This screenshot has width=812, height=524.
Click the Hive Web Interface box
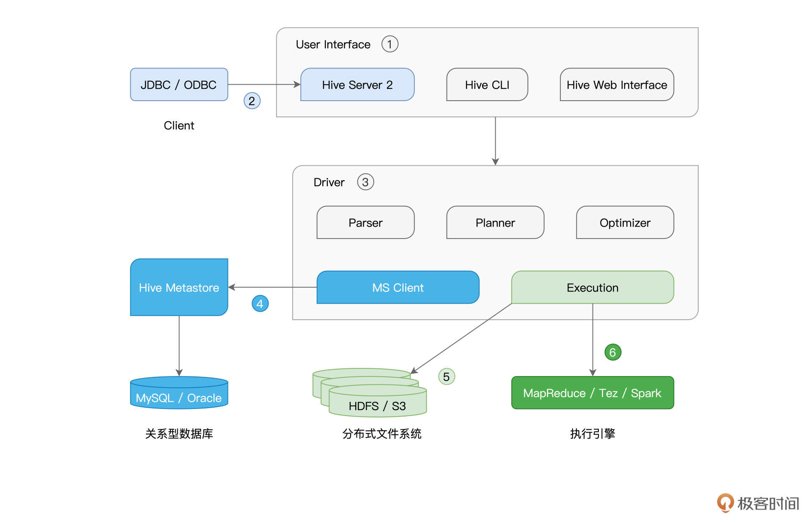coord(617,85)
